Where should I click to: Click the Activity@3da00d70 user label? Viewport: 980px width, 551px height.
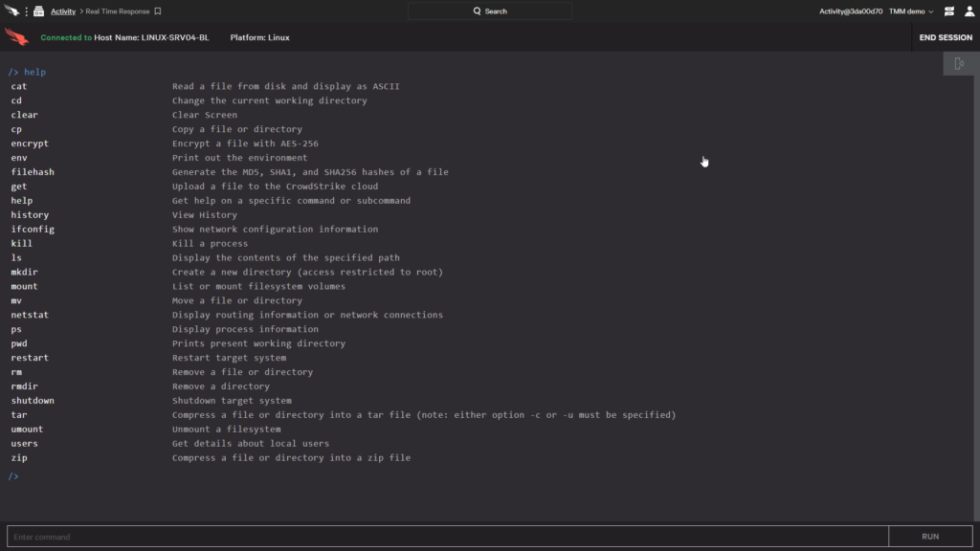[851, 11]
